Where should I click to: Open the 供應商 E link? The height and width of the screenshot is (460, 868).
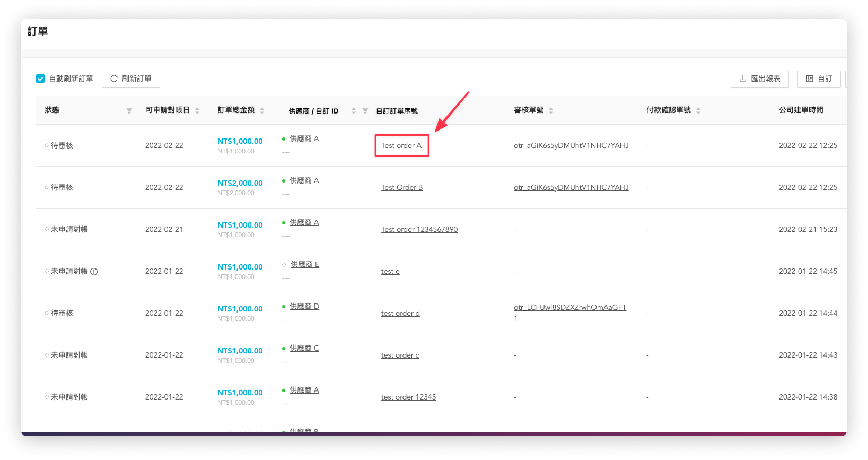pos(305,264)
